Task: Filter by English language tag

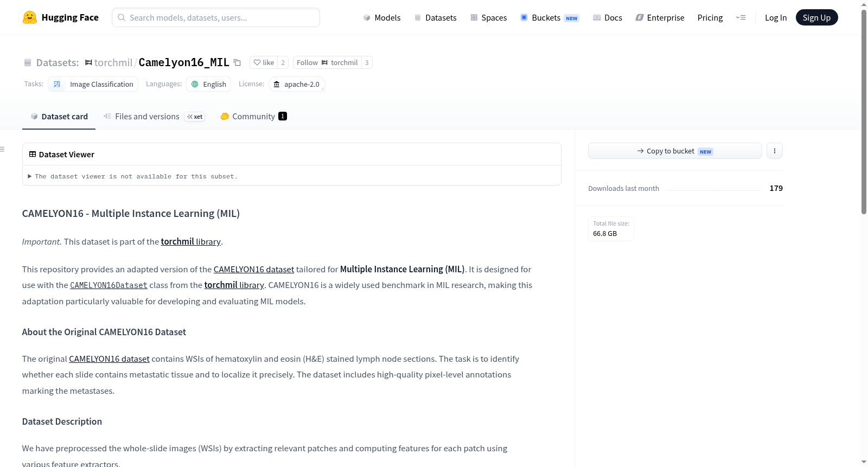Action: [209, 84]
